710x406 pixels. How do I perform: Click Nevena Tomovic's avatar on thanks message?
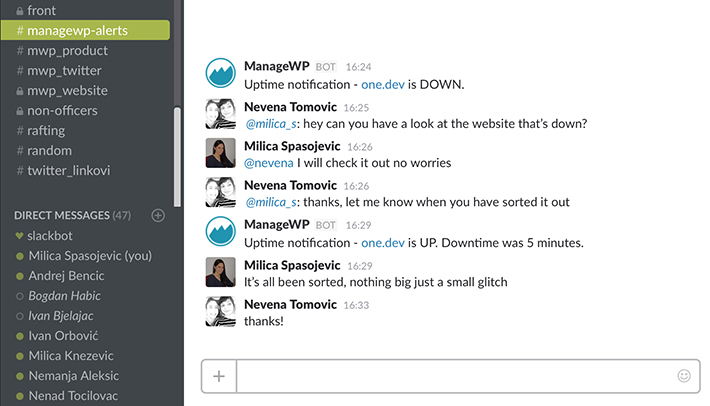(220, 311)
